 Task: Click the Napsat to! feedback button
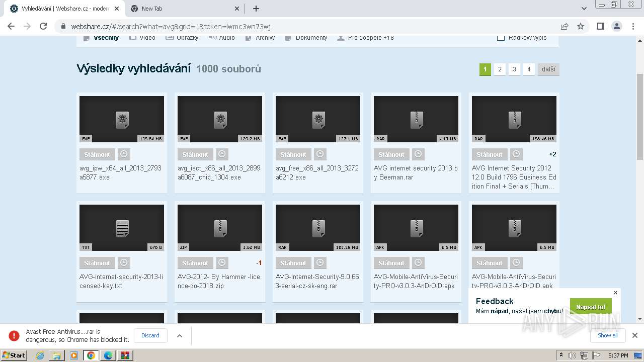tap(591, 307)
